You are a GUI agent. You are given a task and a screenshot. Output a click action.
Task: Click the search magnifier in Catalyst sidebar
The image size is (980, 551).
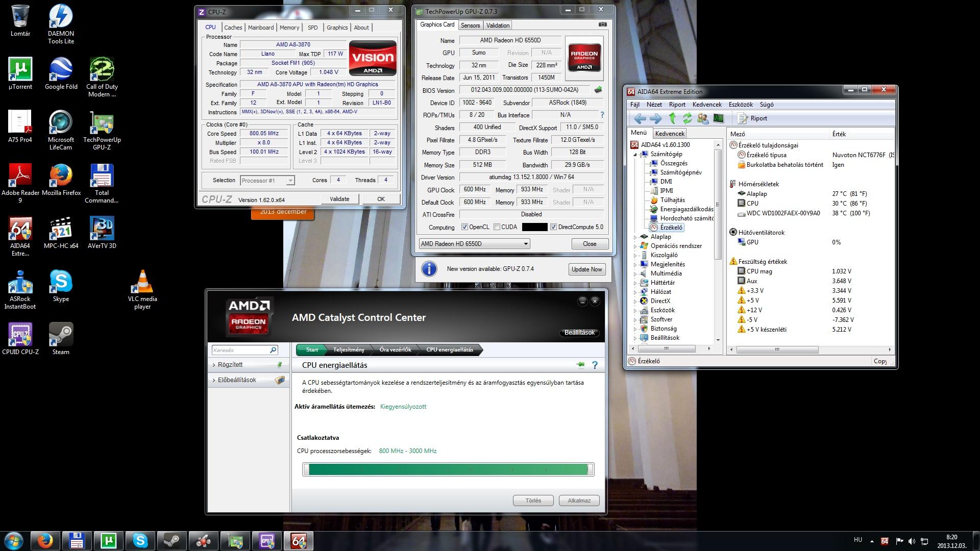coord(273,350)
